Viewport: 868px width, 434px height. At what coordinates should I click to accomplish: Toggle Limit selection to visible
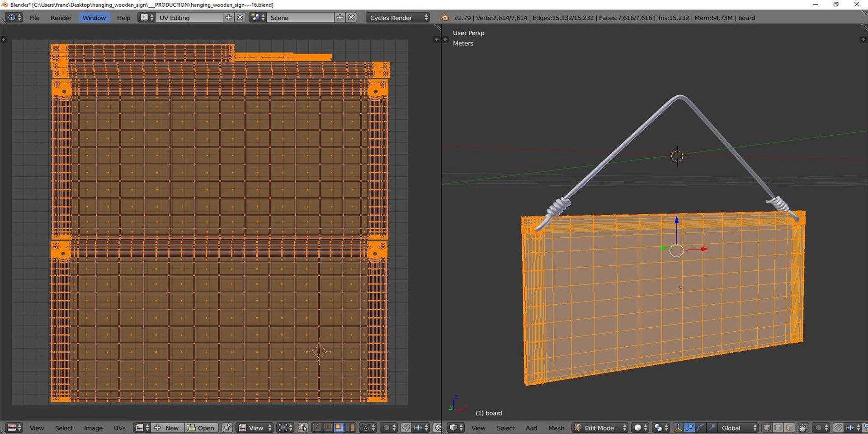click(x=803, y=428)
